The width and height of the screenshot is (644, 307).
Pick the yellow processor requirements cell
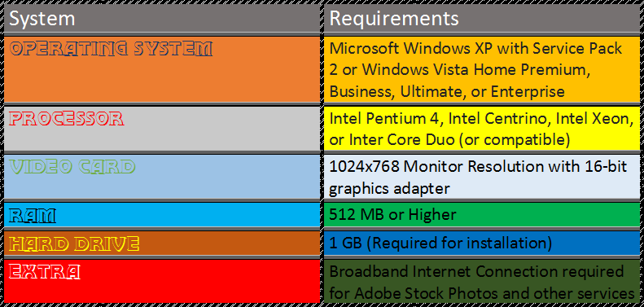[482, 129]
